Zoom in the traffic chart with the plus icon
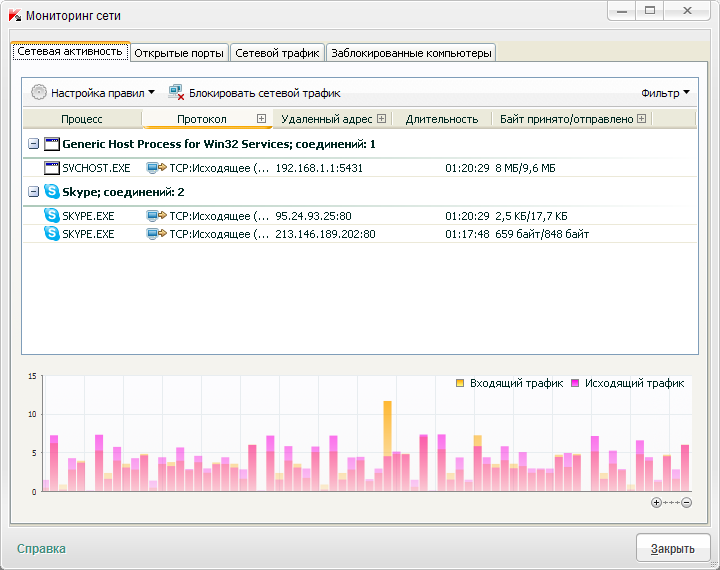The width and height of the screenshot is (720, 570). pyautogui.click(x=656, y=502)
